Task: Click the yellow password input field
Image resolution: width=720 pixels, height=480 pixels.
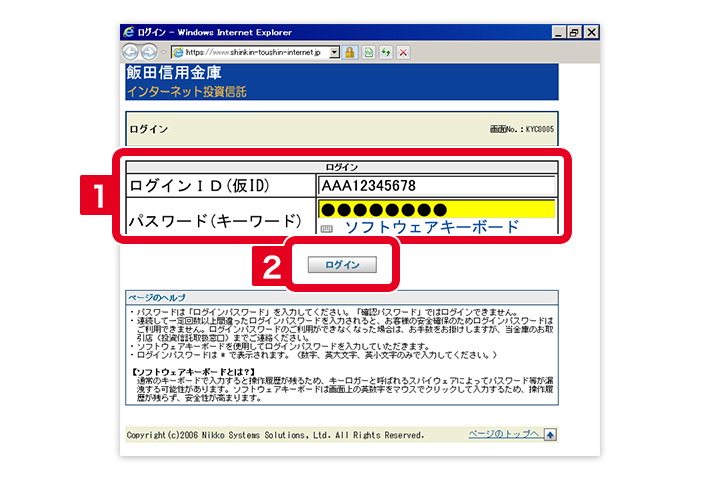Action: coord(437,209)
